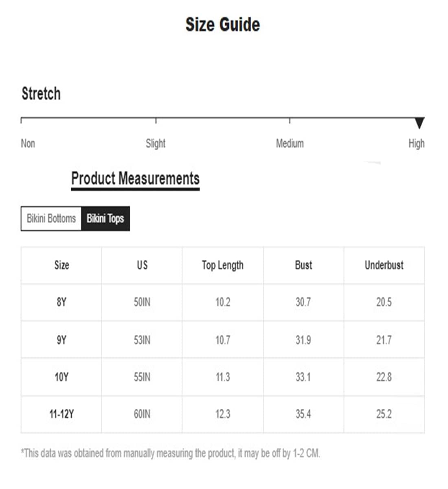Click the Top Length column header

click(x=223, y=265)
